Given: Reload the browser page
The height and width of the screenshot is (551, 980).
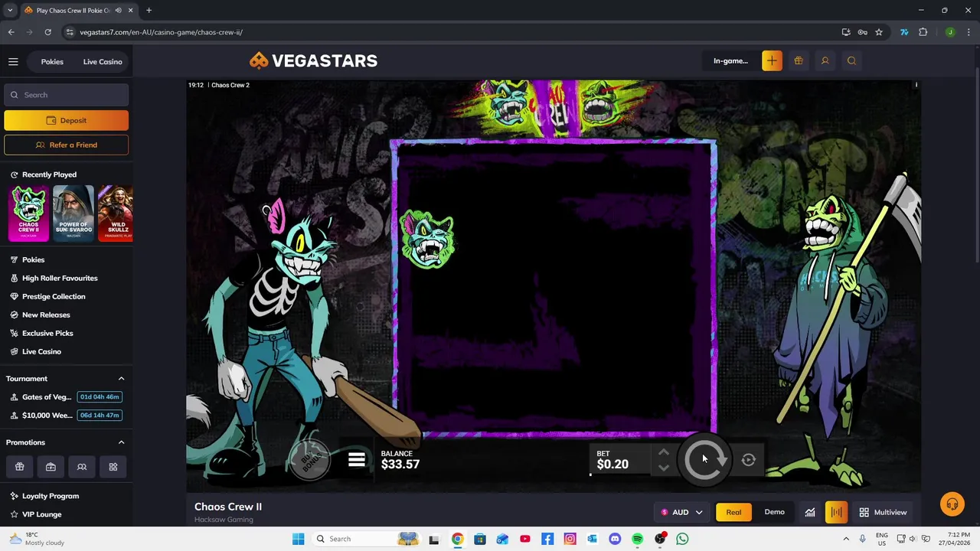Looking at the screenshot, I should coord(47,32).
